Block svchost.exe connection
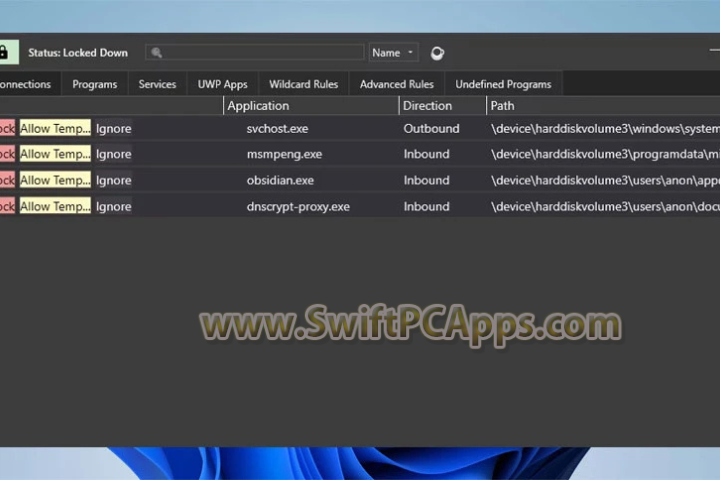Viewport: 720px width, 480px height. pos(7,129)
